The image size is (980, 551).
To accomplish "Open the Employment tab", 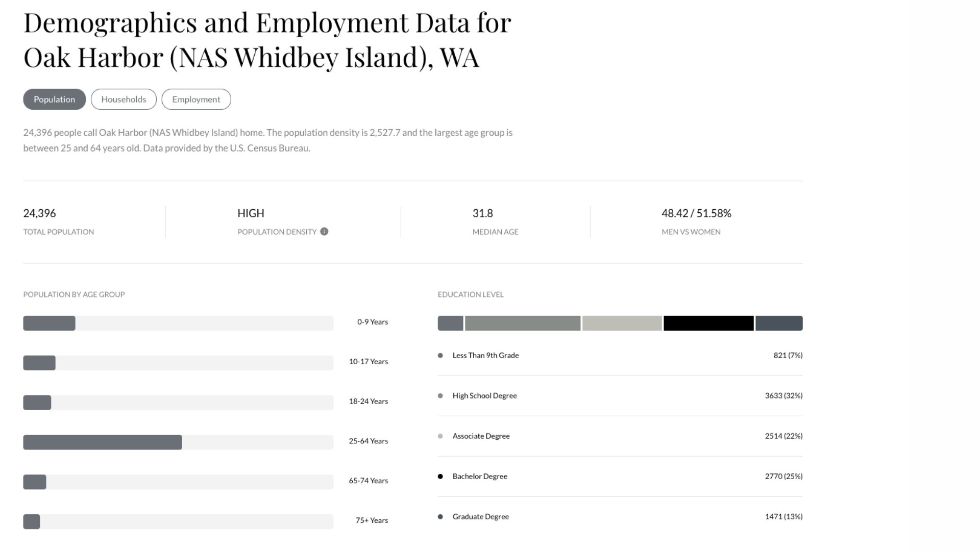I will (x=196, y=99).
